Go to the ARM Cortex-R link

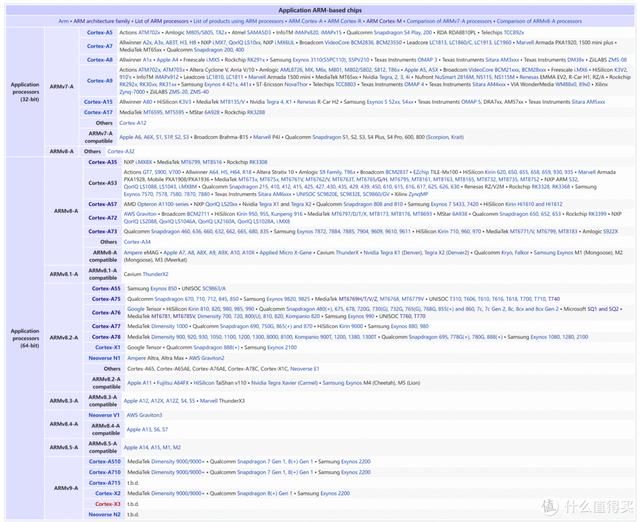pyautogui.click(x=344, y=21)
